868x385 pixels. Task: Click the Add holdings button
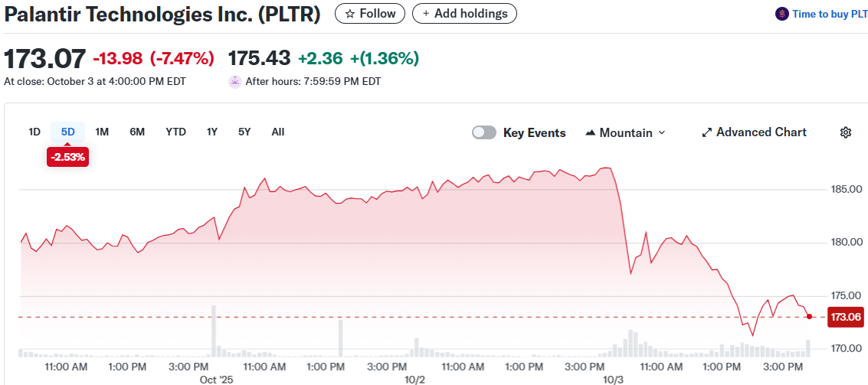tap(464, 14)
